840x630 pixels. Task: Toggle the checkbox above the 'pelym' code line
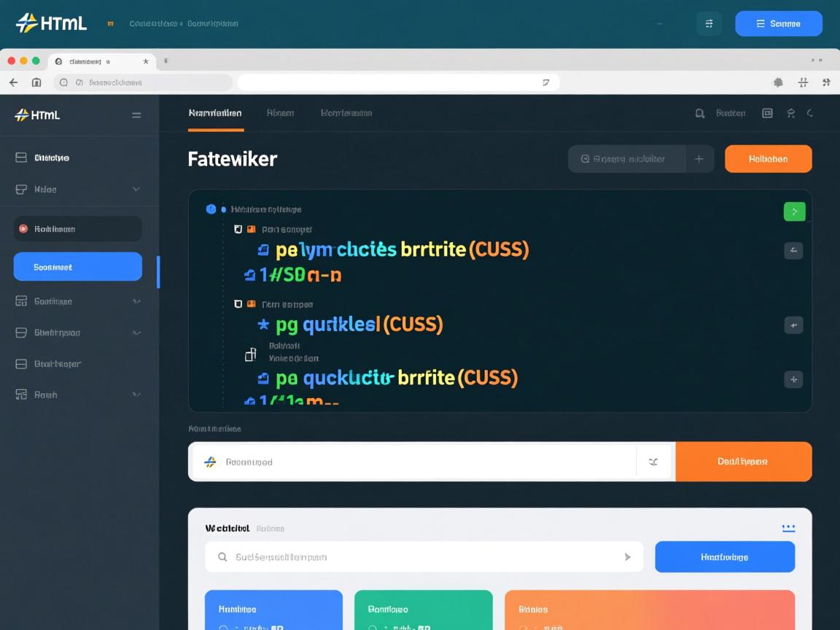coord(238,229)
